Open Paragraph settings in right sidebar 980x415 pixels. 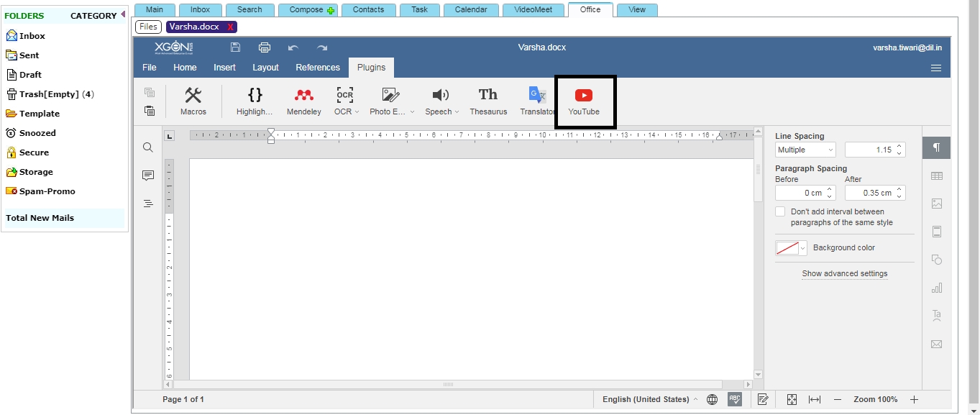tap(936, 147)
